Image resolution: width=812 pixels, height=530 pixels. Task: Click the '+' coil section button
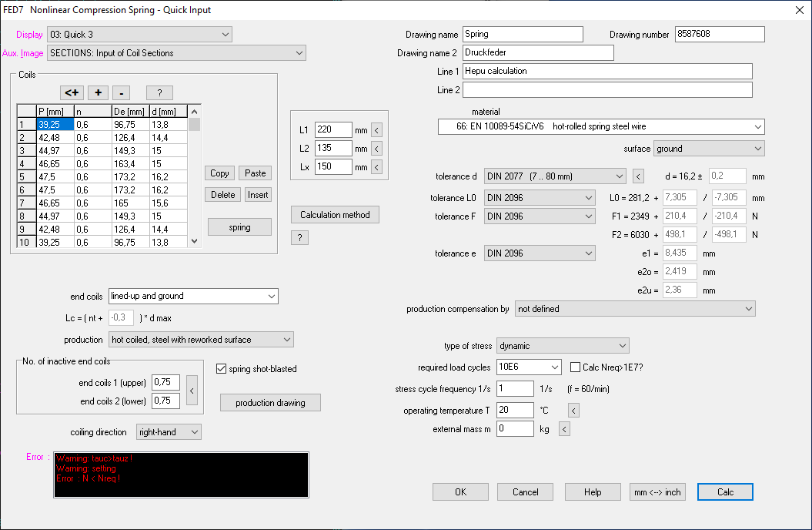point(98,92)
